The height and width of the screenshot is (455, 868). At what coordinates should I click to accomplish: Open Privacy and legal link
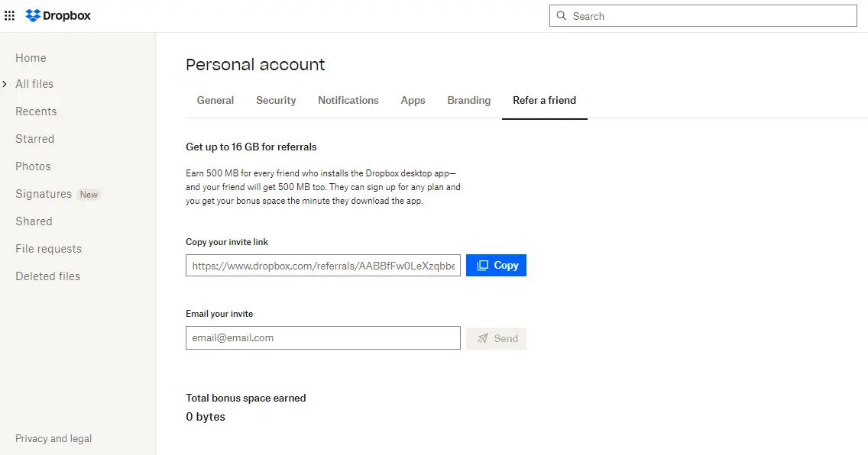pos(53,439)
